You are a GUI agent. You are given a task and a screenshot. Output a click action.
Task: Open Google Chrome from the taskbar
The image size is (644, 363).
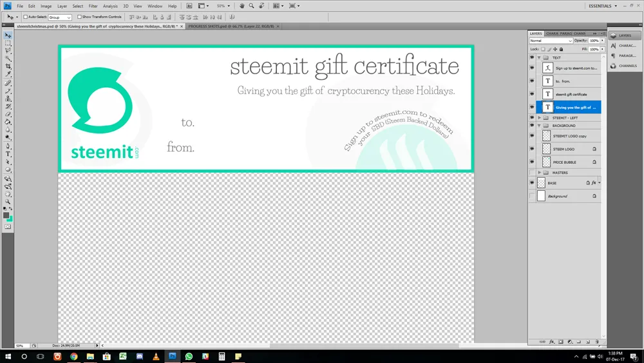point(73,357)
